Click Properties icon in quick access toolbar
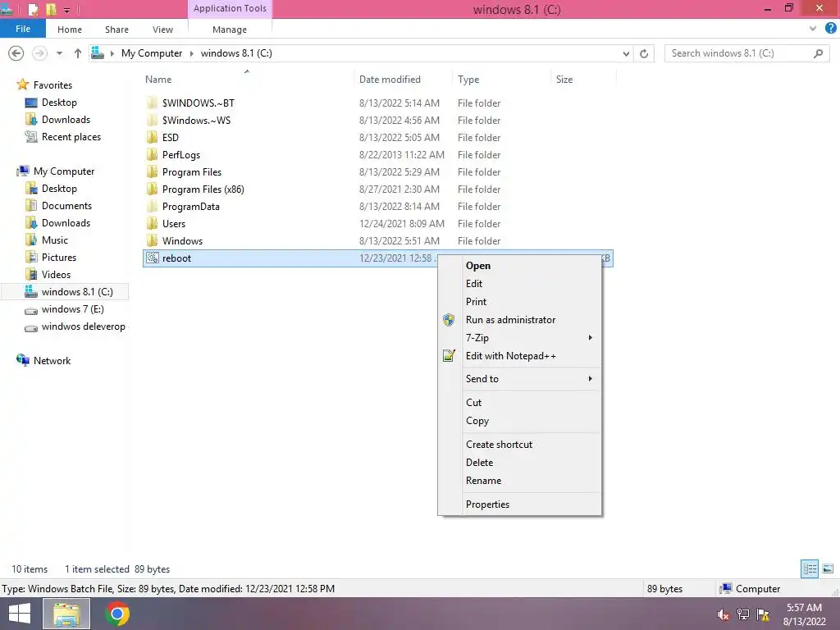 (x=33, y=9)
